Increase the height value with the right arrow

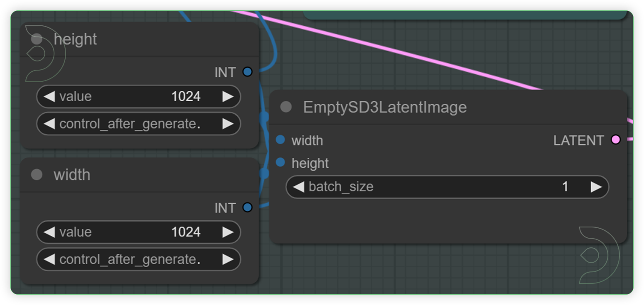pyautogui.click(x=228, y=96)
